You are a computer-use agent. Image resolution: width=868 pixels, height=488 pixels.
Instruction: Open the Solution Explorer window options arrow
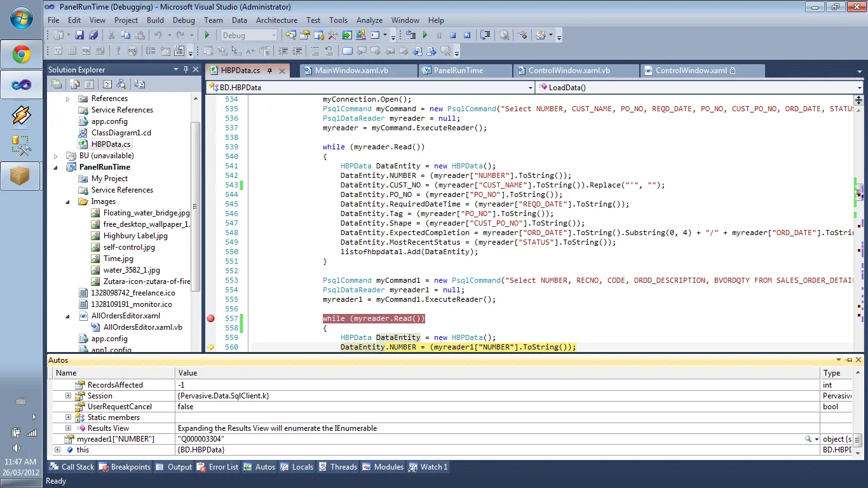pyautogui.click(x=176, y=69)
